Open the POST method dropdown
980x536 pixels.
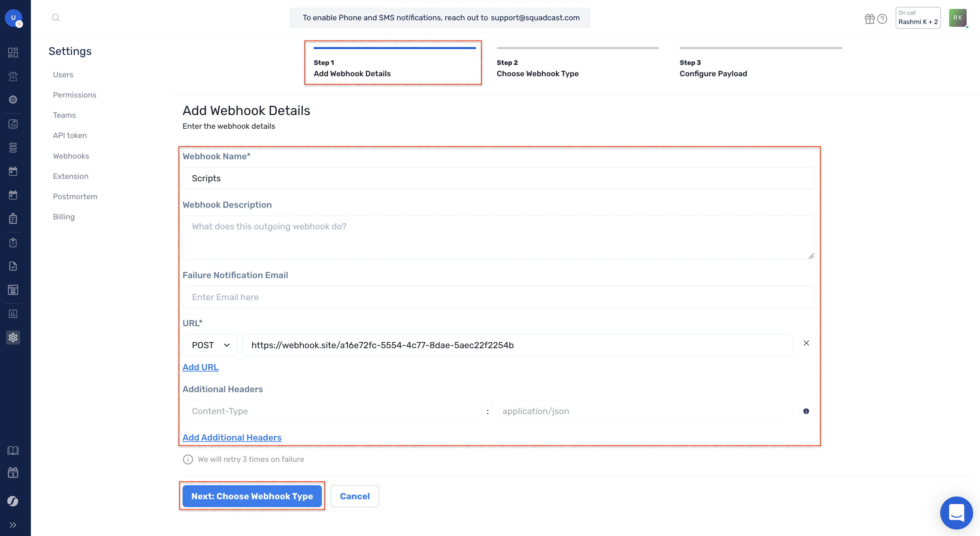point(210,345)
